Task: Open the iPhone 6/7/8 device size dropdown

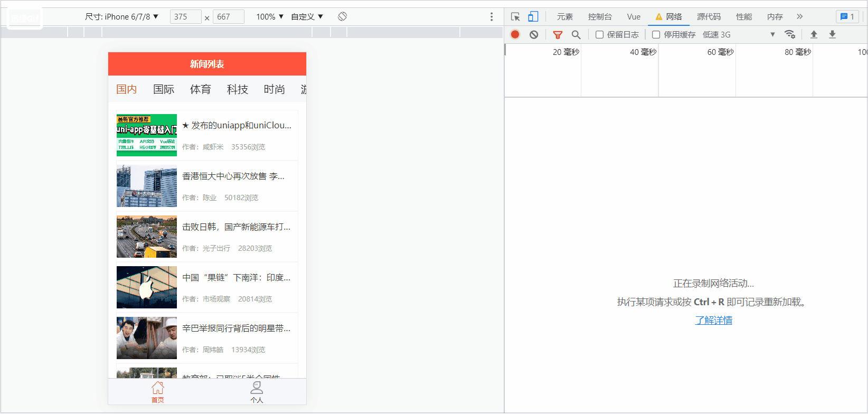Action: point(122,17)
